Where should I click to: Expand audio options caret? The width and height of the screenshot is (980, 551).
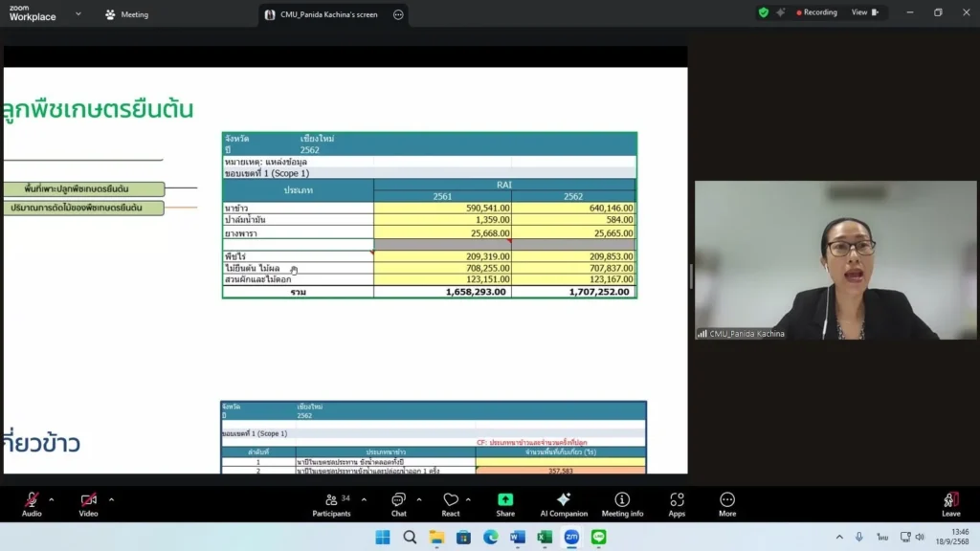(52, 499)
